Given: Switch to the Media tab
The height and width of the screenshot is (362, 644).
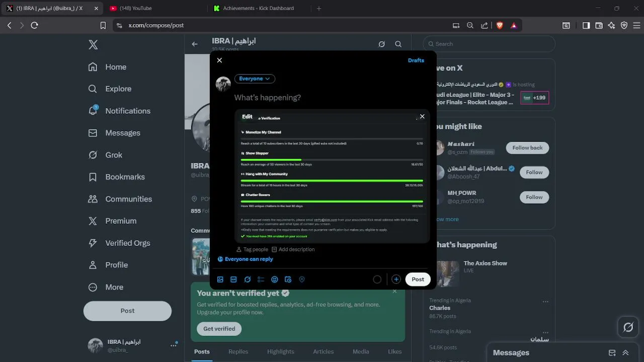Looking at the screenshot, I should 361,351.
